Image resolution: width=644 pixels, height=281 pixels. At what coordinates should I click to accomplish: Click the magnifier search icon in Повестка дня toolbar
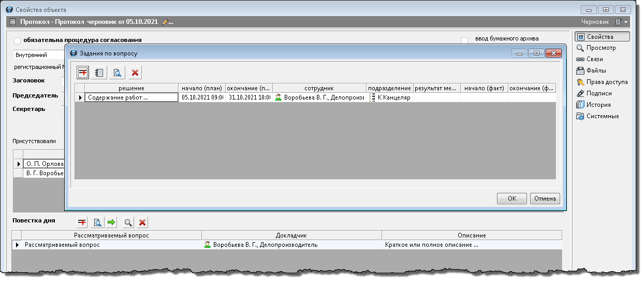pyautogui.click(x=127, y=222)
